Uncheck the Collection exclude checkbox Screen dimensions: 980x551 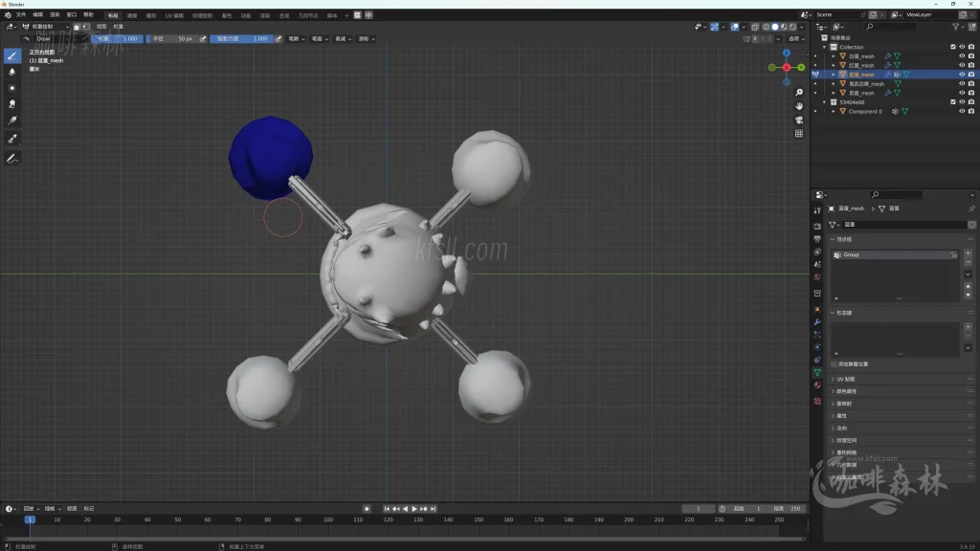pos(952,46)
